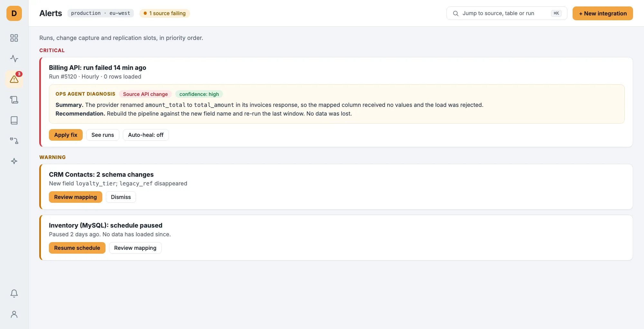This screenshot has height=329, width=644.
Task: Click the New field loyalty_tier description
Action: pos(118,183)
